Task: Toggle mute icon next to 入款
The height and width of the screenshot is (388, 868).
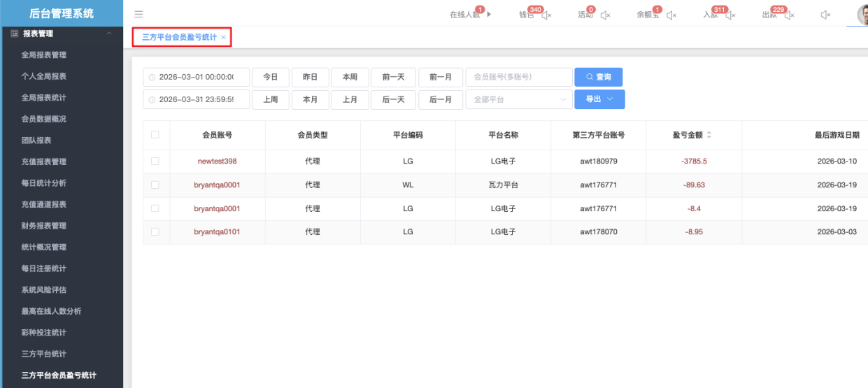Action: pos(731,15)
